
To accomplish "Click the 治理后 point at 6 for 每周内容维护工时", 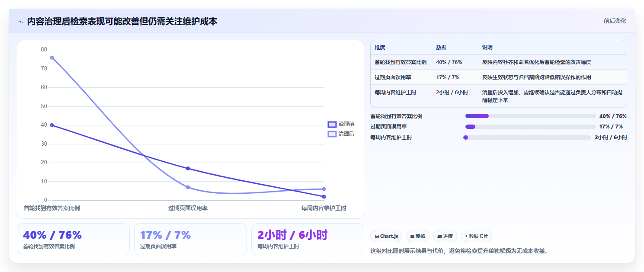I will (x=324, y=189).
